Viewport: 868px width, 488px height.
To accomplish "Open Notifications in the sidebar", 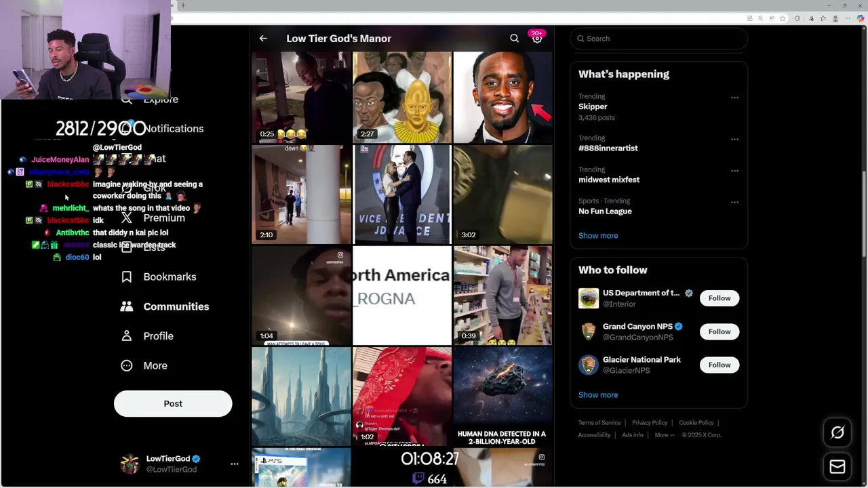I will tap(174, 129).
